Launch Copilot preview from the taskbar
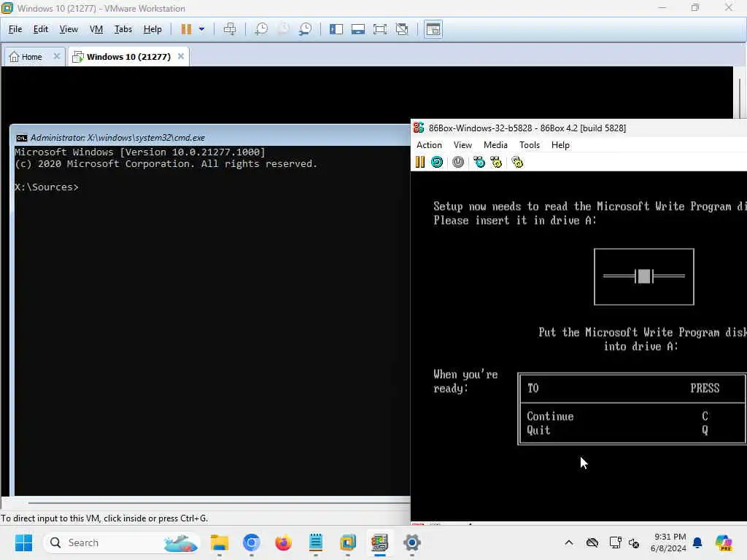747x560 pixels. click(x=724, y=542)
